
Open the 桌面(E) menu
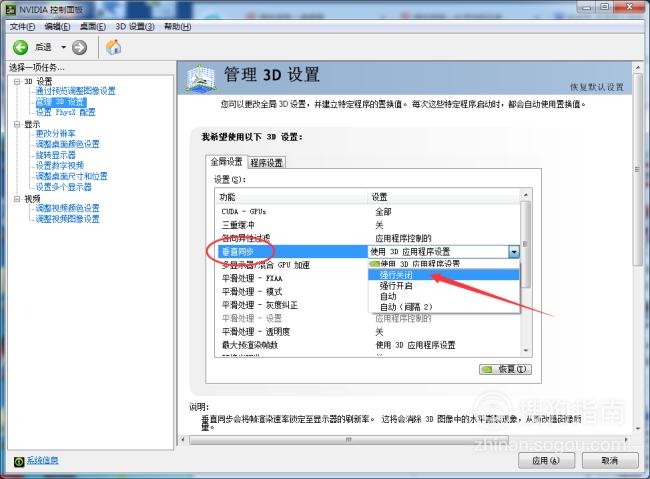[92, 27]
